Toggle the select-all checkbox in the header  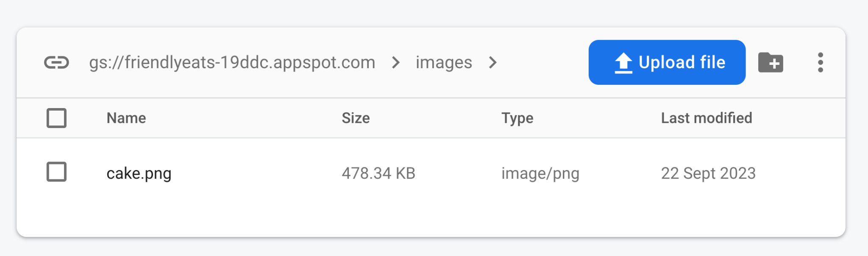point(56,118)
